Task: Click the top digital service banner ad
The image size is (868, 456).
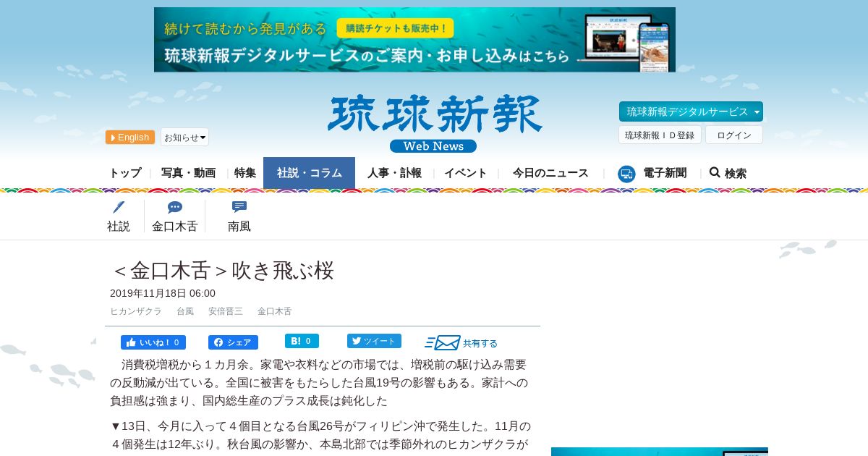Action: (414, 40)
